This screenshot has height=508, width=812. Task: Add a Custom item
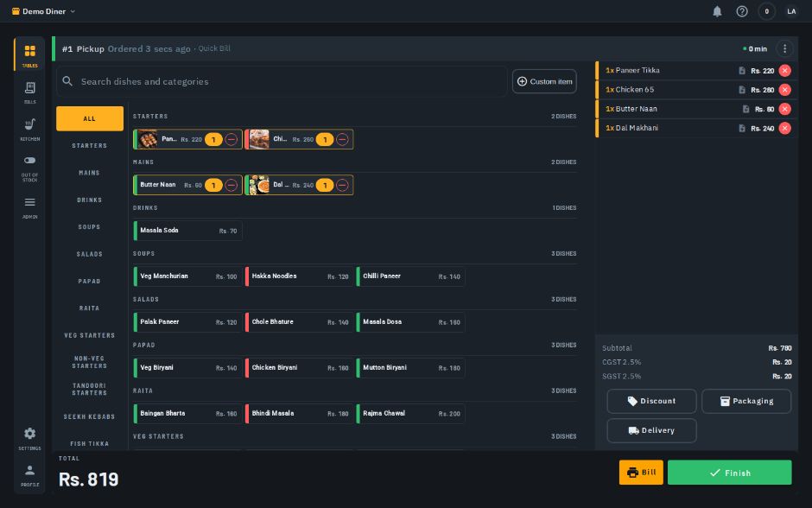click(544, 81)
